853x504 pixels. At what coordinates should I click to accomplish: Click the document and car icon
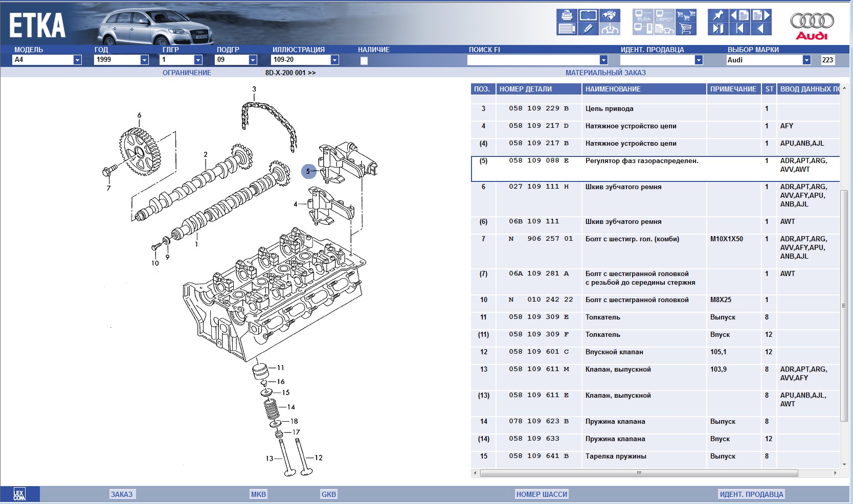click(664, 29)
